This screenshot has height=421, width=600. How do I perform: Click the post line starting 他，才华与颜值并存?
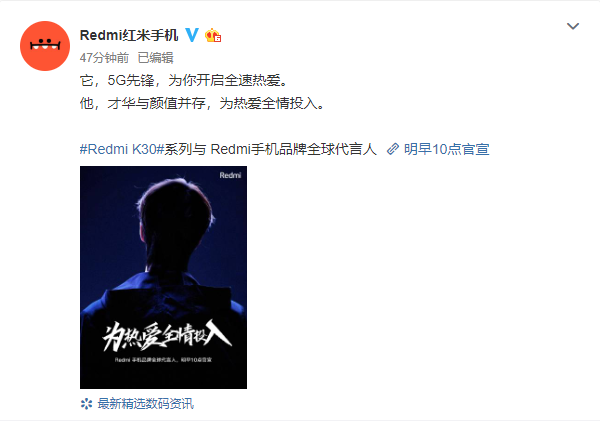point(202,103)
